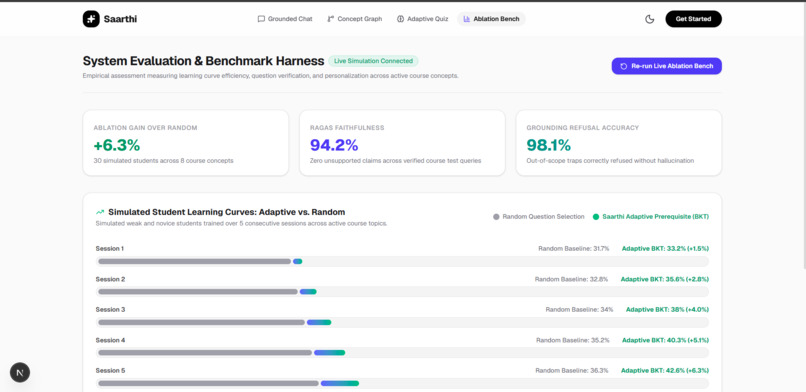806x392 pixels.
Task: Click Random Baseline: 34% text
Action: click(x=579, y=310)
